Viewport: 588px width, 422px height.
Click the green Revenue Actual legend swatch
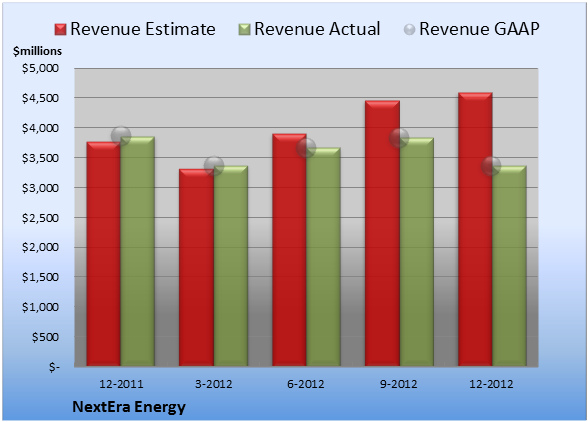[244, 29]
